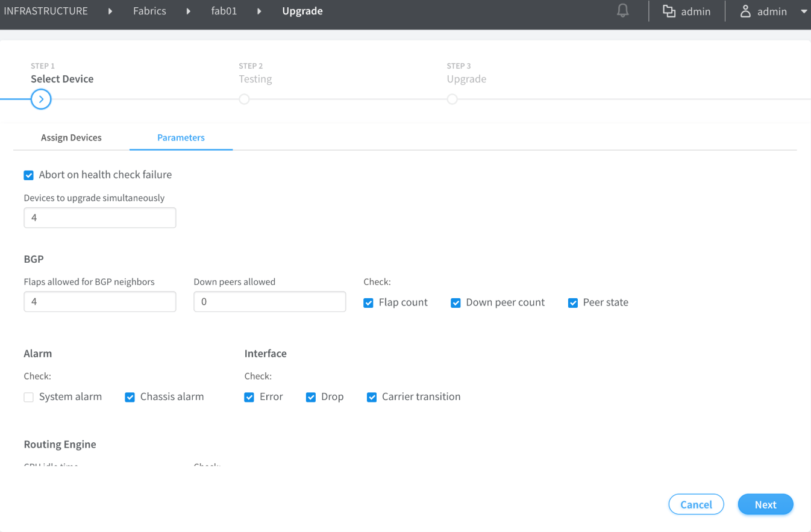
Task: Disable Abort on health check failure
Action: [28, 175]
